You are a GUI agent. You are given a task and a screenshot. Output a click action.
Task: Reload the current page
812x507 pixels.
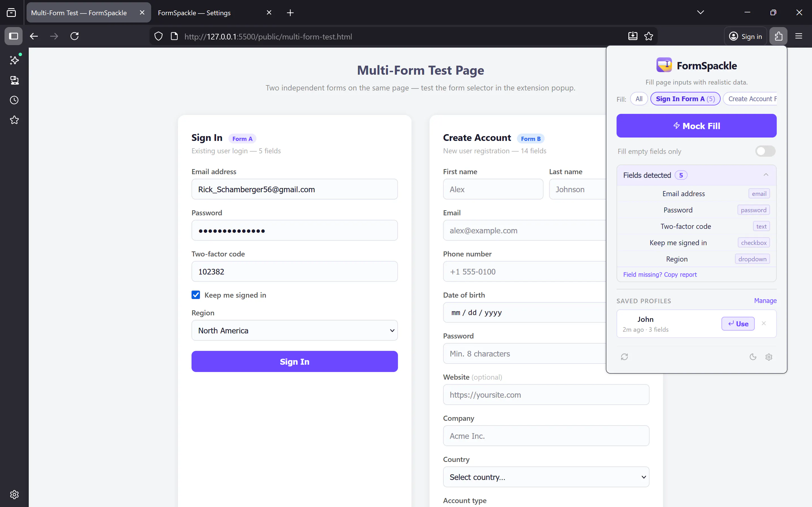click(x=74, y=36)
